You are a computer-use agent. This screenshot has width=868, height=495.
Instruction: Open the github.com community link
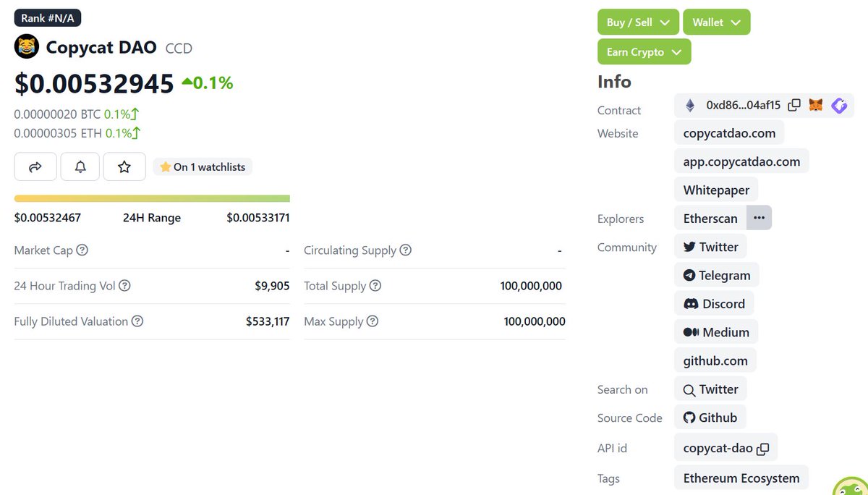pyautogui.click(x=715, y=360)
